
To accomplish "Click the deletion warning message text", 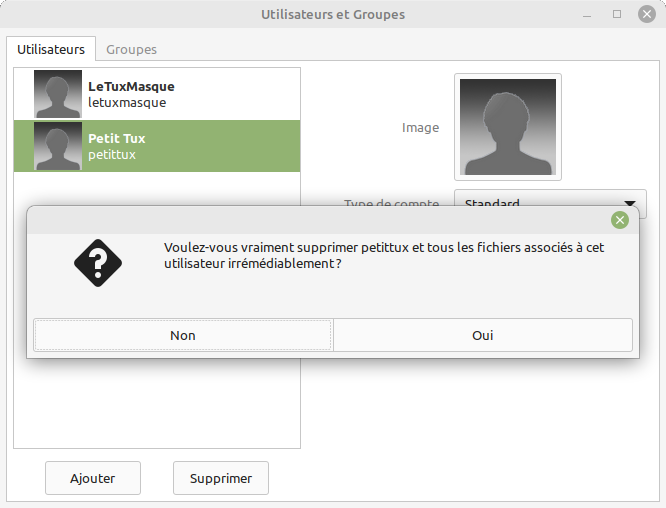I will click(384, 255).
